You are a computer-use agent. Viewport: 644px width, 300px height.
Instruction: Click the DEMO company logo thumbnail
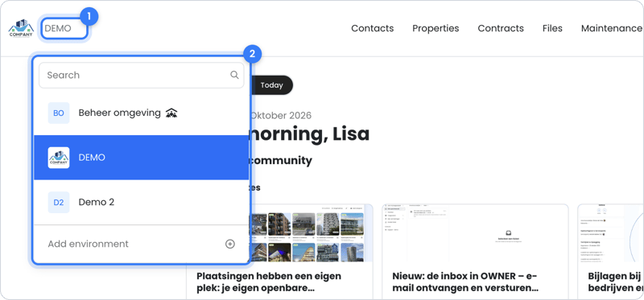(x=59, y=158)
